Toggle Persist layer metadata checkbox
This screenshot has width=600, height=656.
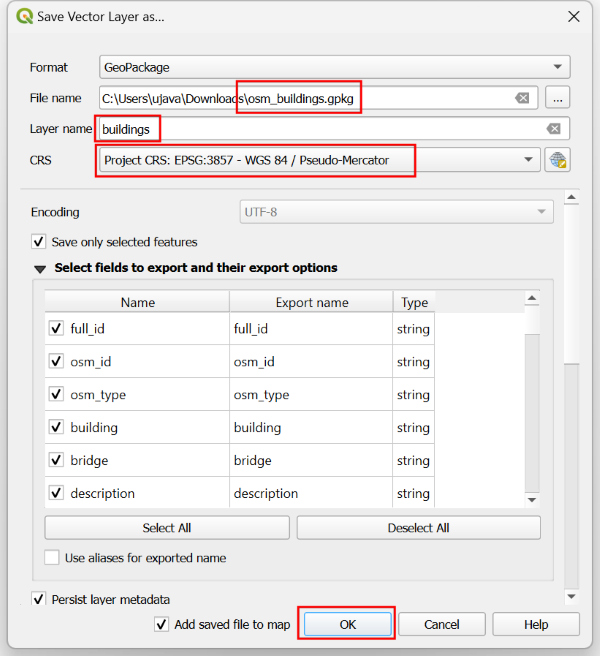pyautogui.click(x=39, y=599)
